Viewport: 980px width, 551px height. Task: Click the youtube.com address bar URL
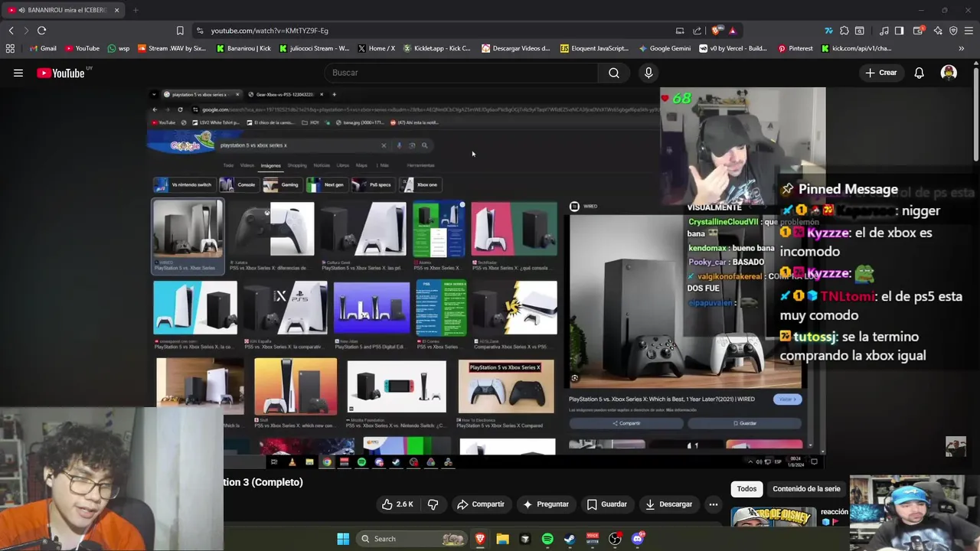click(269, 31)
